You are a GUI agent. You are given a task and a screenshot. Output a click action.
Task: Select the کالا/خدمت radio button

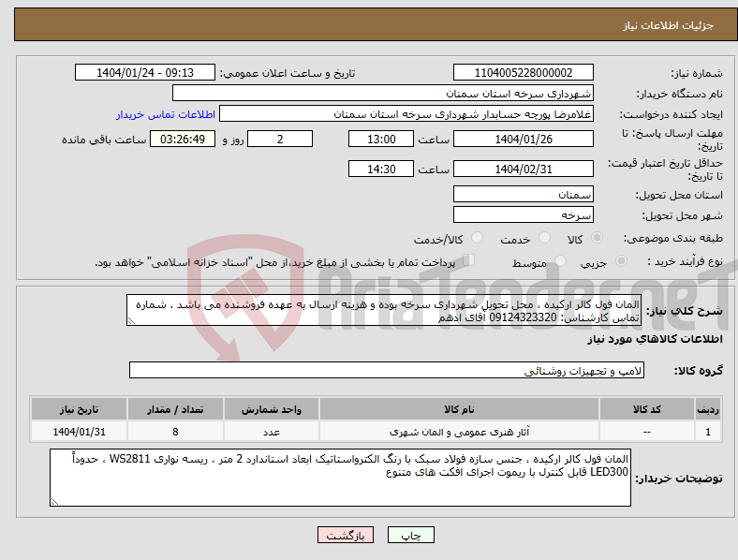(x=478, y=238)
